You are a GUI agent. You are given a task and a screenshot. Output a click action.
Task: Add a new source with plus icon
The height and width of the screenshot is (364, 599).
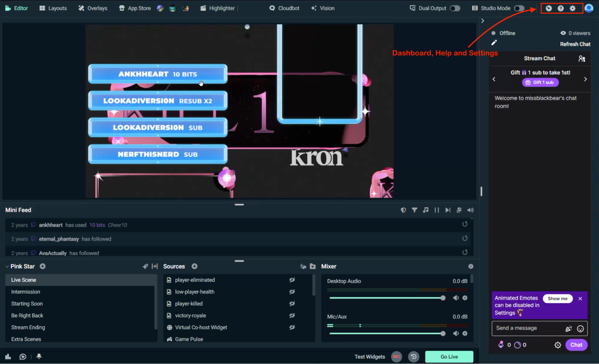[x=194, y=266]
